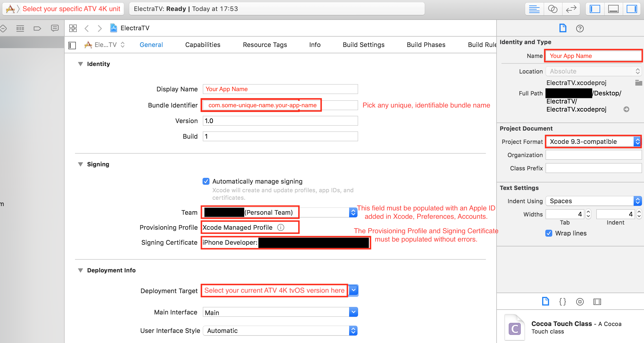The width and height of the screenshot is (644, 343).
Task: Show the assistant editor
Action: tap(553, 9)
